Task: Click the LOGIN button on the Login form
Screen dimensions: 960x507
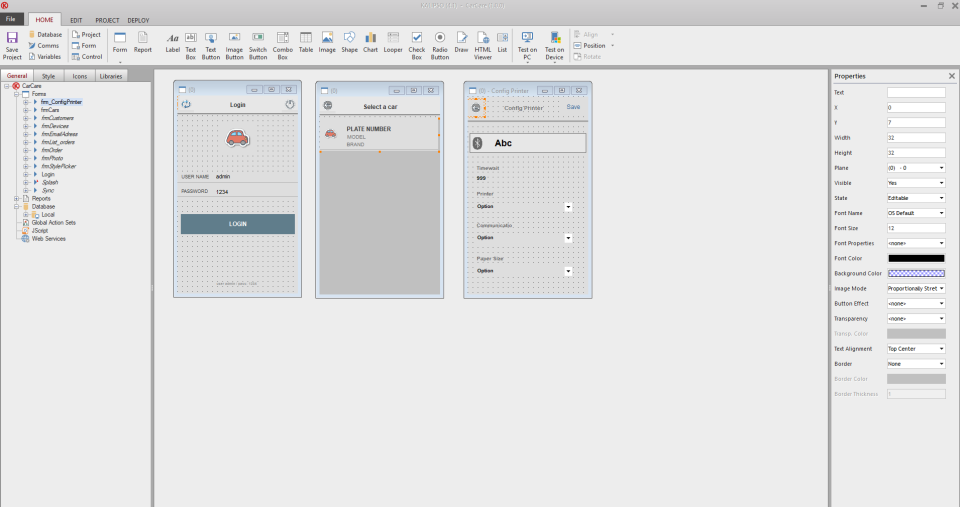Action: coord(238,224)
